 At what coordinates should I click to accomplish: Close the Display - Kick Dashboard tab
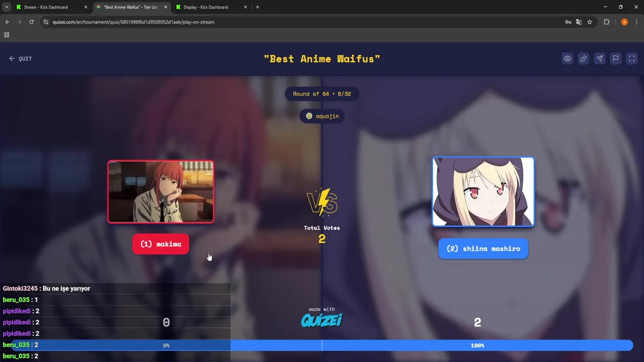(246, 7)
